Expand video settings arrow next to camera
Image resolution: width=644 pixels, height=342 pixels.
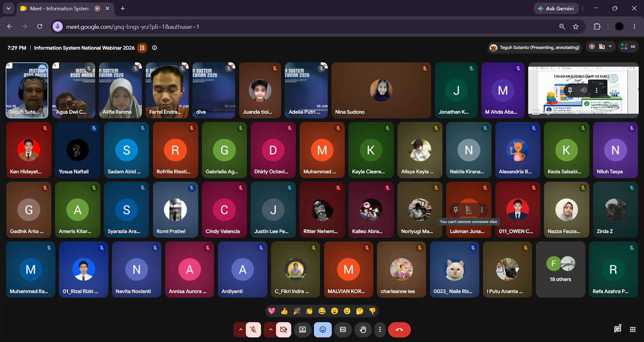click(270, 330)
